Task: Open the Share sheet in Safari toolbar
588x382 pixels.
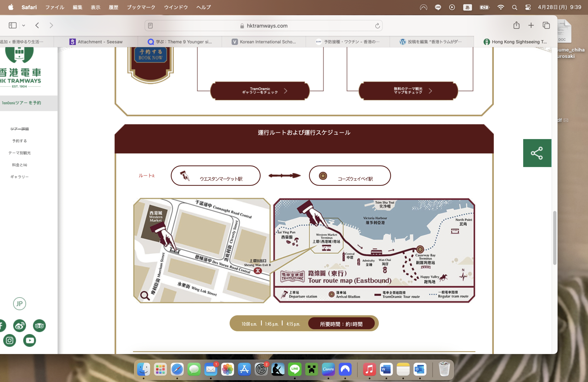Action: coord(516,25)
